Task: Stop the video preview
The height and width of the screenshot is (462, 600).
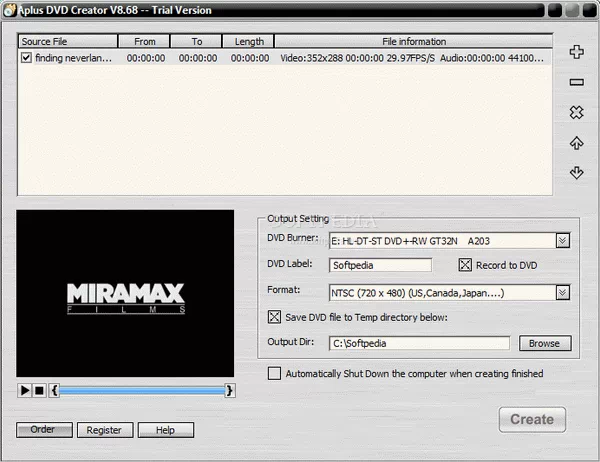Action: [39, 390]
